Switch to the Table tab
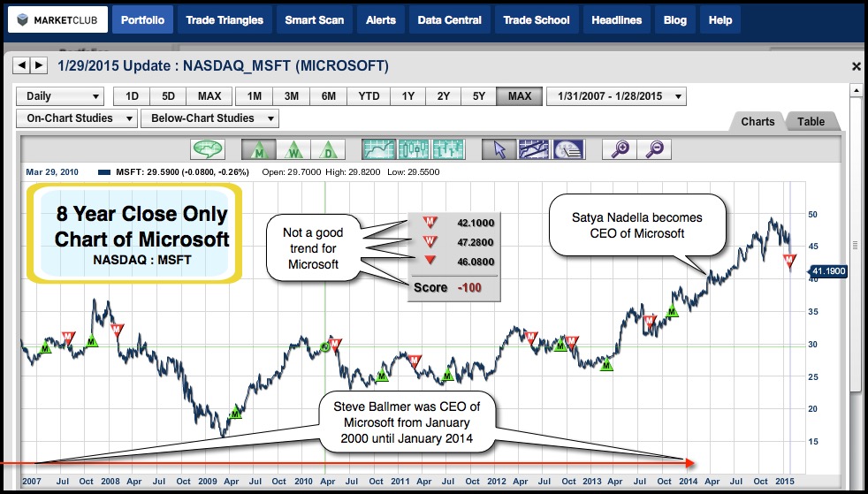This screenshot has width=868, height=494. [811, 121]
